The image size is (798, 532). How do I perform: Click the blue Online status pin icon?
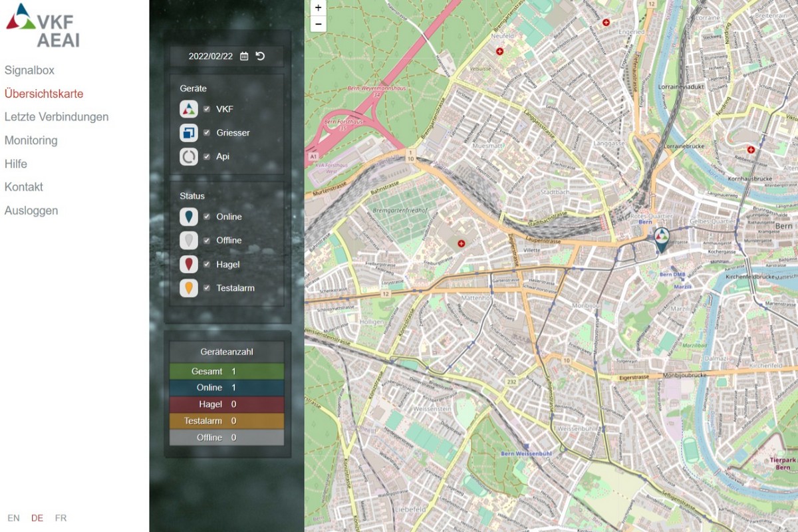[189, 217]
